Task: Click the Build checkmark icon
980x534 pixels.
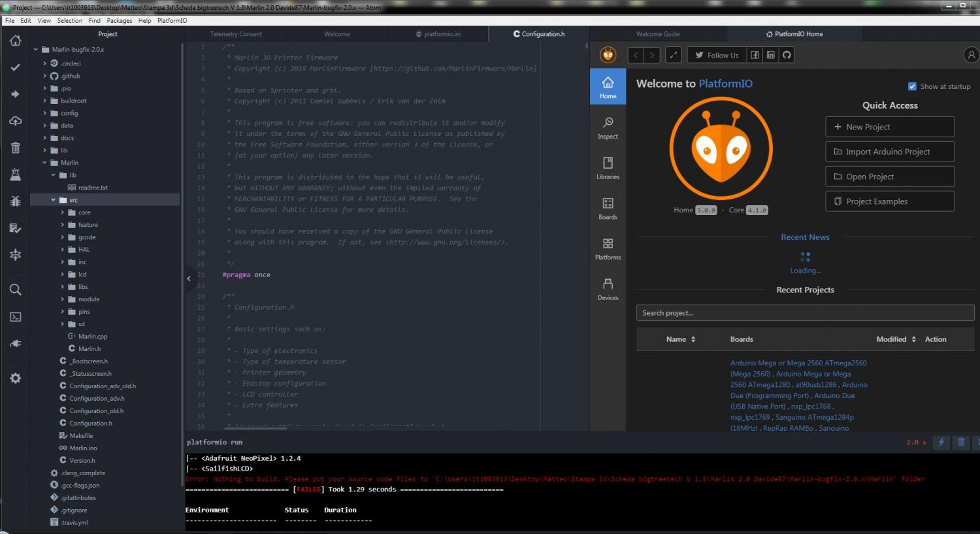Action: click(15, 67)
